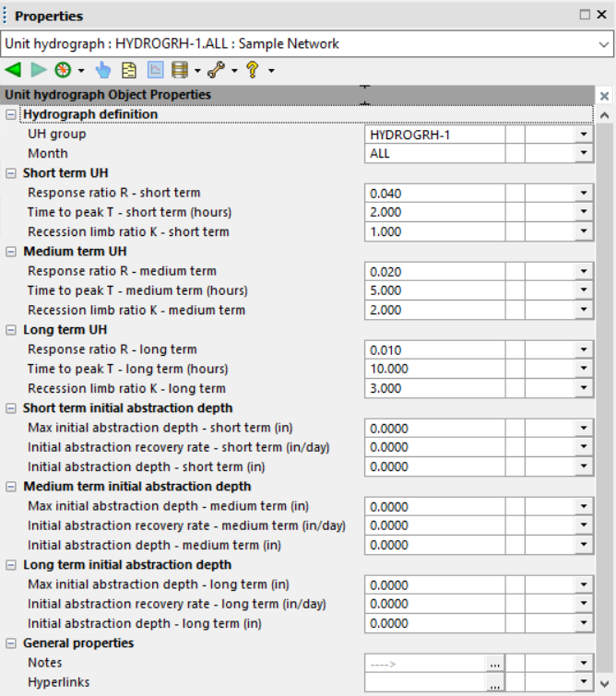Open flag dropdown for the Notes row

coord(584,663)
